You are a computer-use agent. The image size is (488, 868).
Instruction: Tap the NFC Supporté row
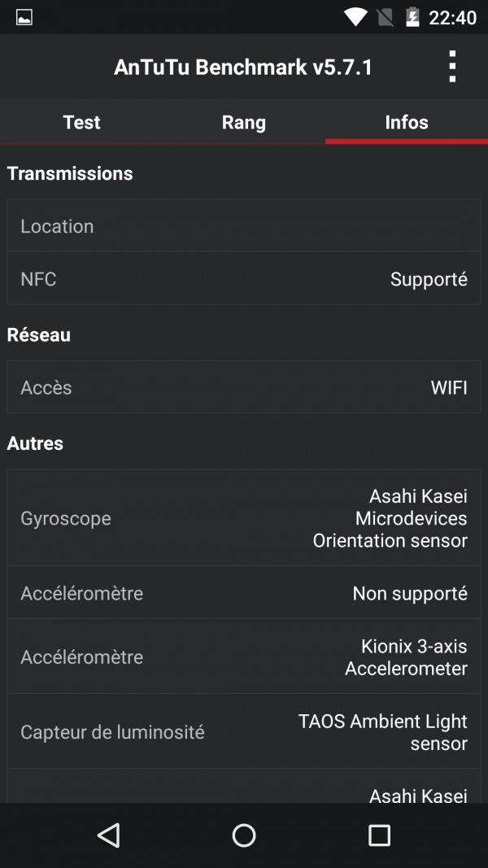click(x=244, y=279)
